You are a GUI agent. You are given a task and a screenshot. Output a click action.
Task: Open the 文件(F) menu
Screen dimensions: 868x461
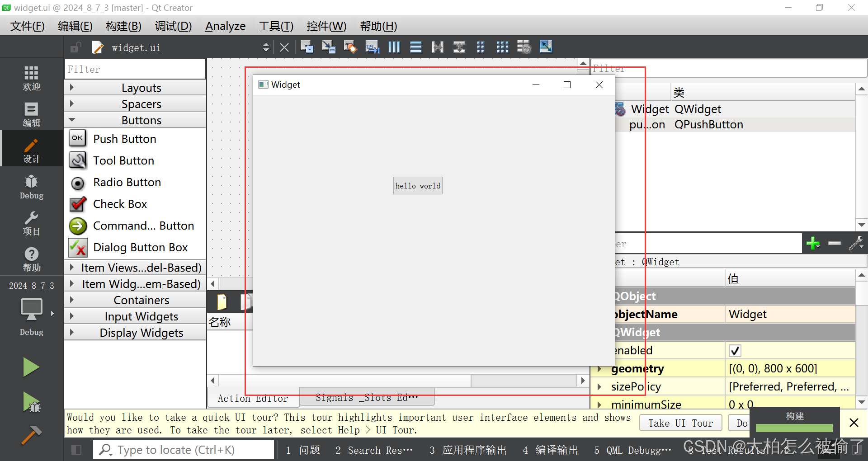[28, 26]
